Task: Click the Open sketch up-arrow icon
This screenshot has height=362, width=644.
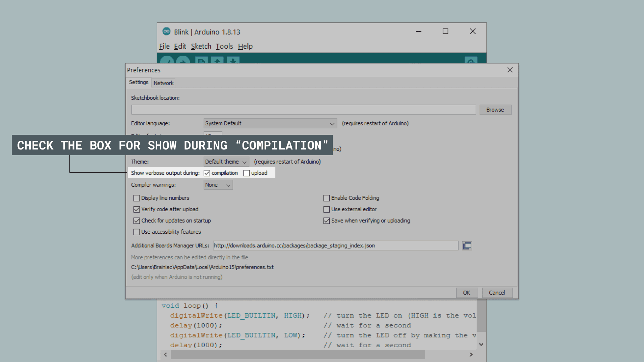Action: click(x=217, y=61)
